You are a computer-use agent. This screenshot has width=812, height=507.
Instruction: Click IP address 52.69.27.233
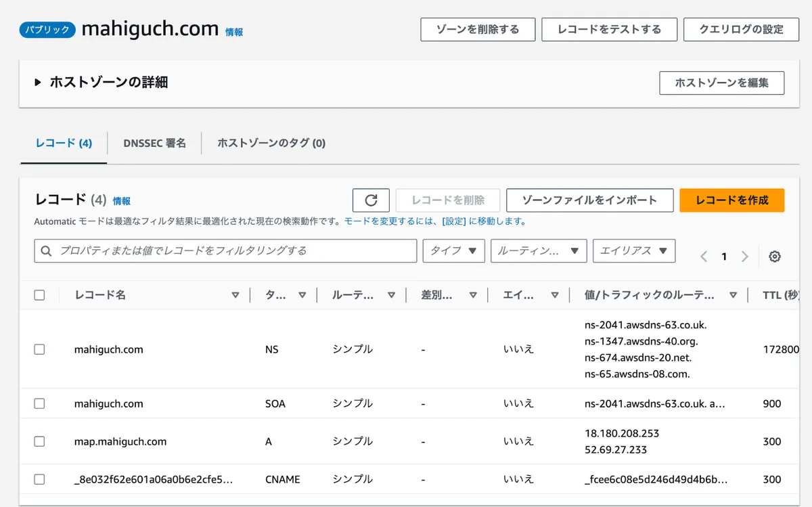(x=616, y=449)
